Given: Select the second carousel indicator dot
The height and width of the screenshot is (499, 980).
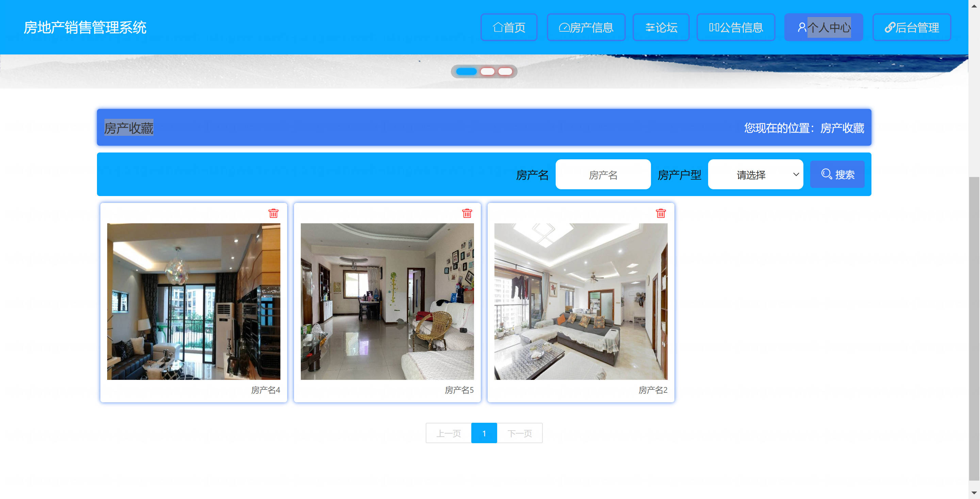Looking at the screenshot, I should pyautogui.click(x=487, y=71).
